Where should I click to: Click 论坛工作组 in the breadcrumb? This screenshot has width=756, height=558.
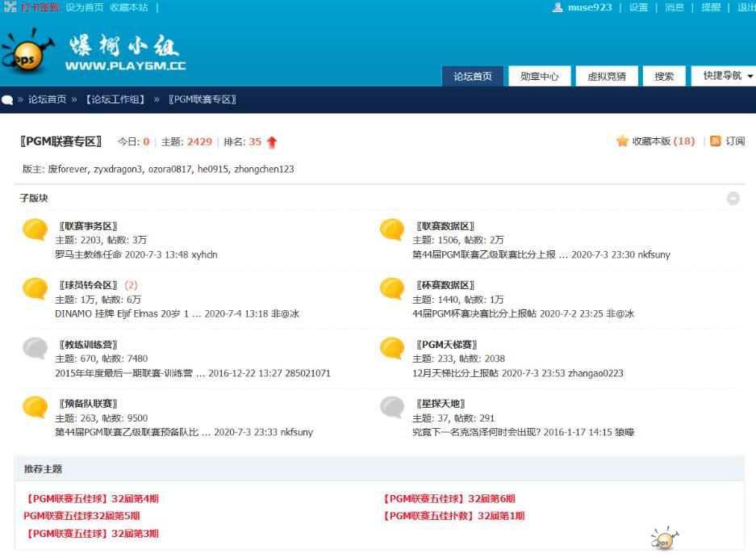(x=115, y=99)
